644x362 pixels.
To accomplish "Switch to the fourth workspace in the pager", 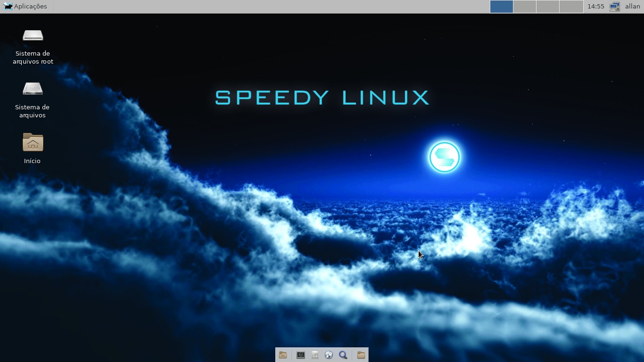I will 571,7.
